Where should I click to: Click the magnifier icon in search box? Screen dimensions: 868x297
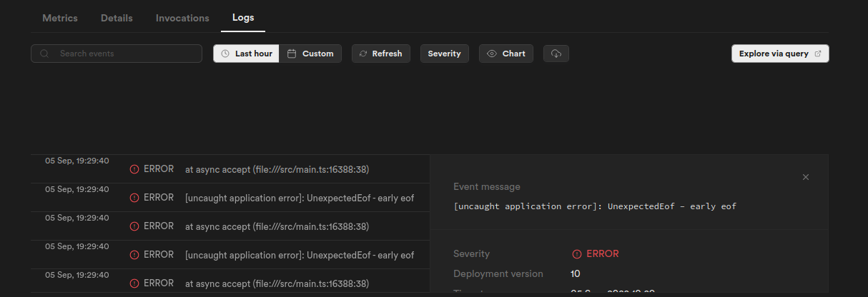(44, 54)
